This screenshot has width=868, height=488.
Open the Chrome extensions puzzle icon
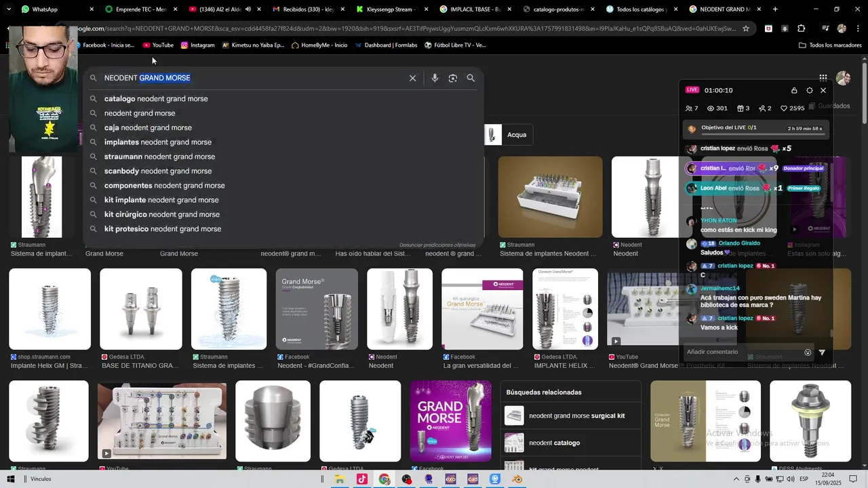pyautogui.click(x=801, y=28)
